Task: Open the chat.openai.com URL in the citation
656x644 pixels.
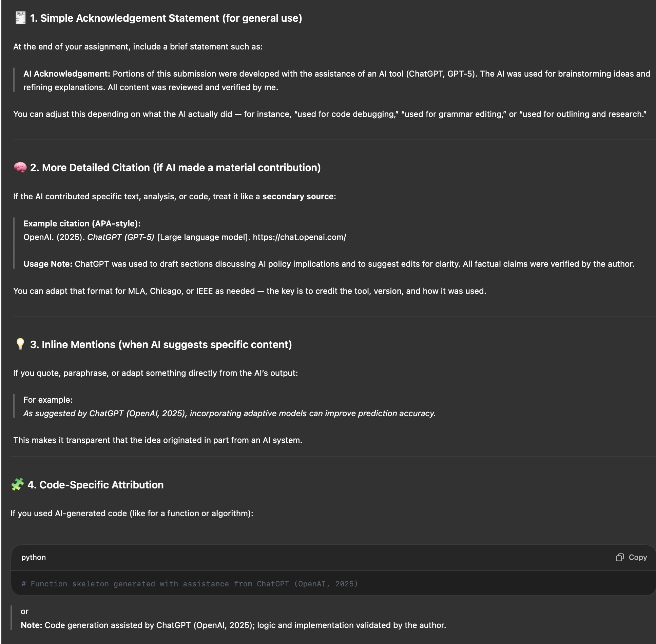Action: [x=299, y=237]
